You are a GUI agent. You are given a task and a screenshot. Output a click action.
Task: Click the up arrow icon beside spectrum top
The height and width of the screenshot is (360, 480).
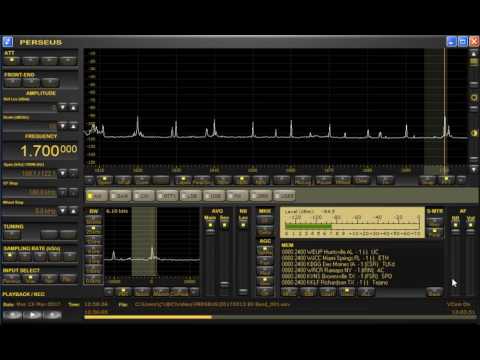click(x=474, y=53)
